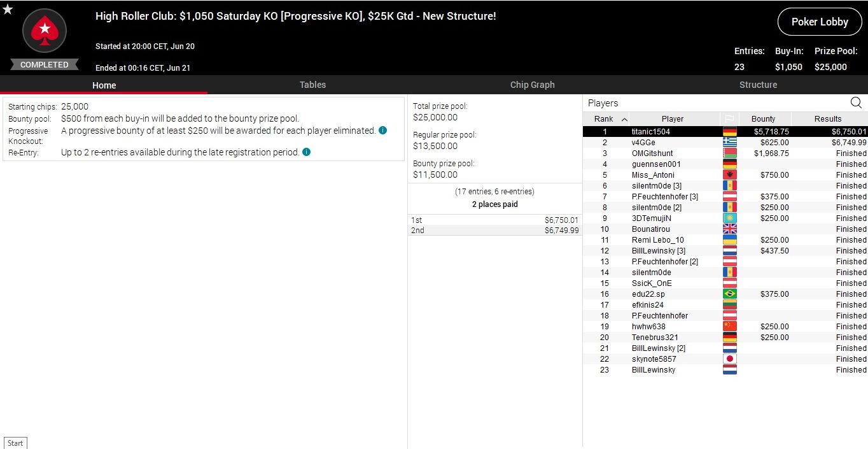868x449 pixels.
Task: Click info icon beside Progressive Knockout text
Action: pos(382,131)
